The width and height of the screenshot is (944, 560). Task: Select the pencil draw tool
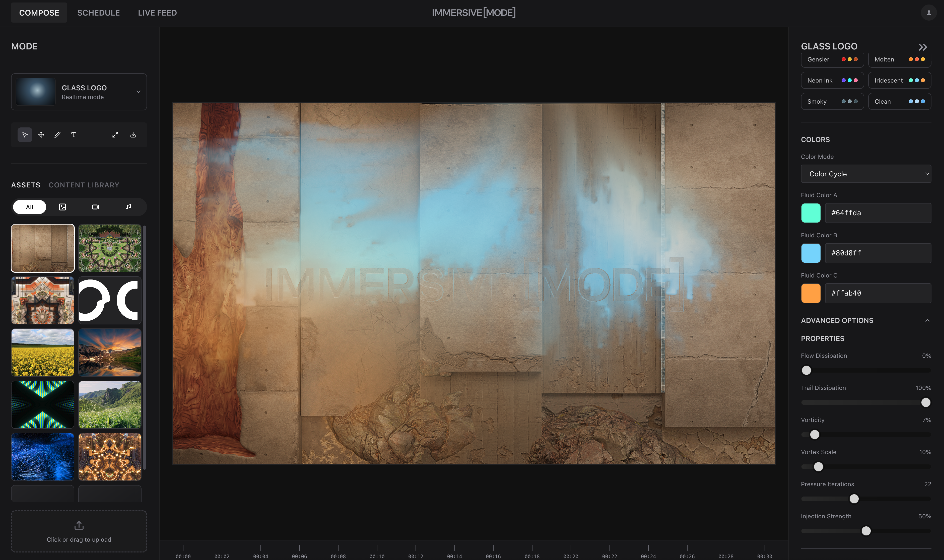tap(57, 135)
